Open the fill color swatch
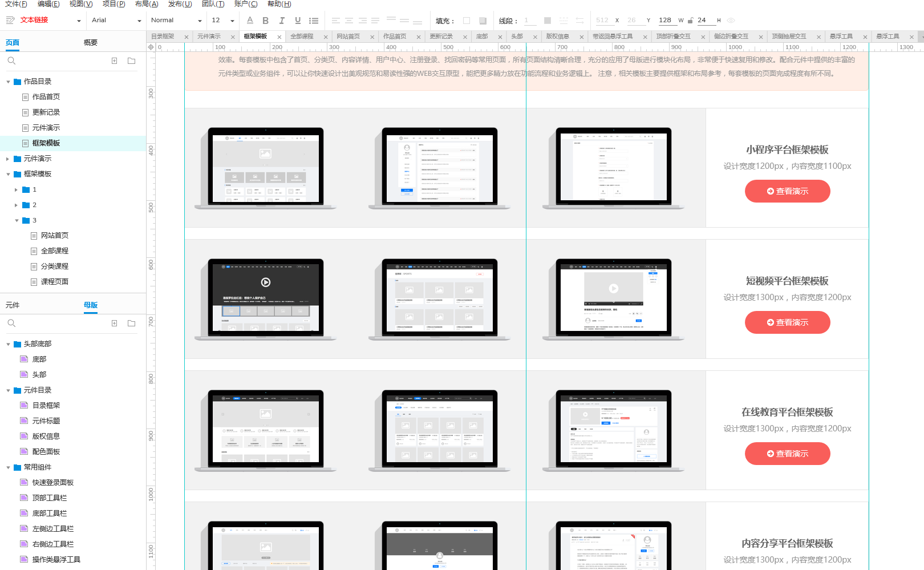924x570 pixels. (x=467, y=21)
